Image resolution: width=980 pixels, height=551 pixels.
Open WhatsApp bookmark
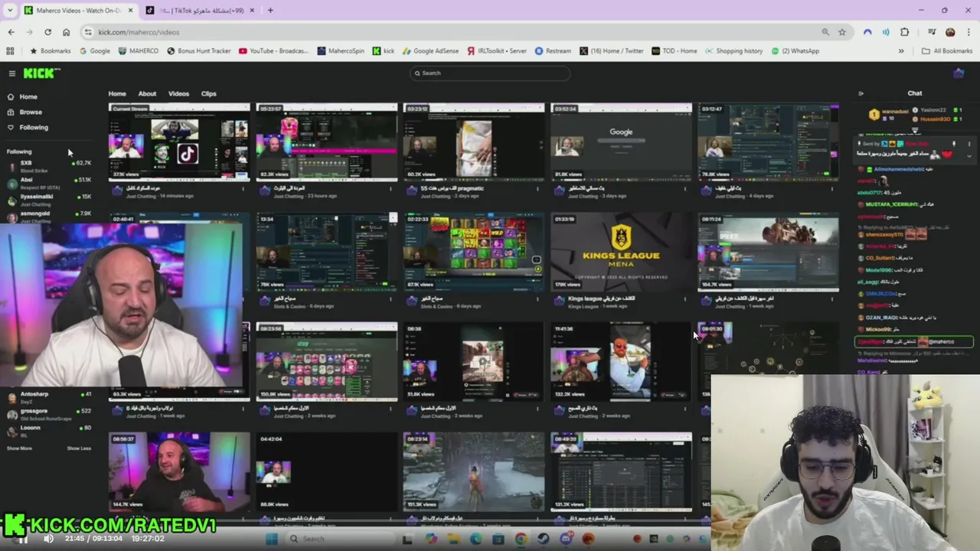pos(795,51)
